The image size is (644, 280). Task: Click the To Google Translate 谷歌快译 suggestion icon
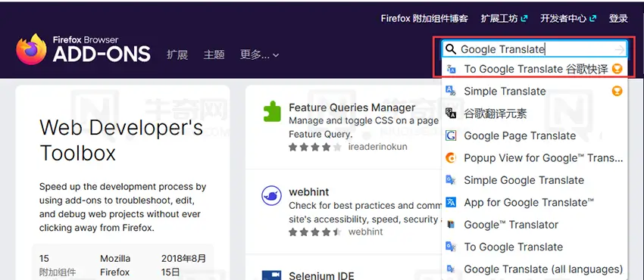pyautogui.click(x=451, y=69)
